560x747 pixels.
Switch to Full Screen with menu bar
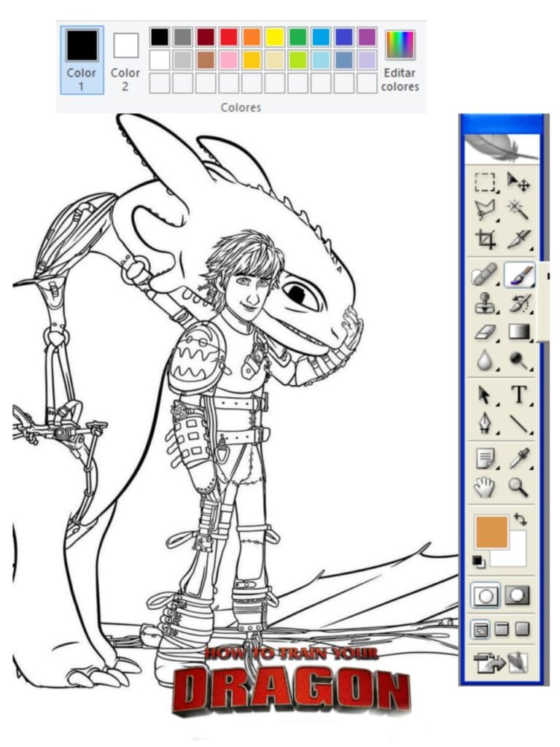[502, 630]
